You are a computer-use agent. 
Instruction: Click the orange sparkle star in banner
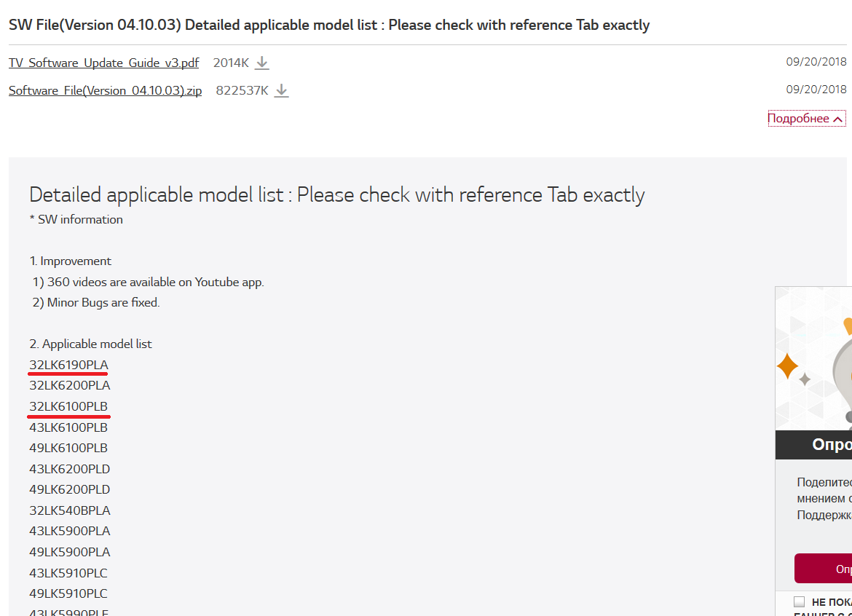coord(787,366)
